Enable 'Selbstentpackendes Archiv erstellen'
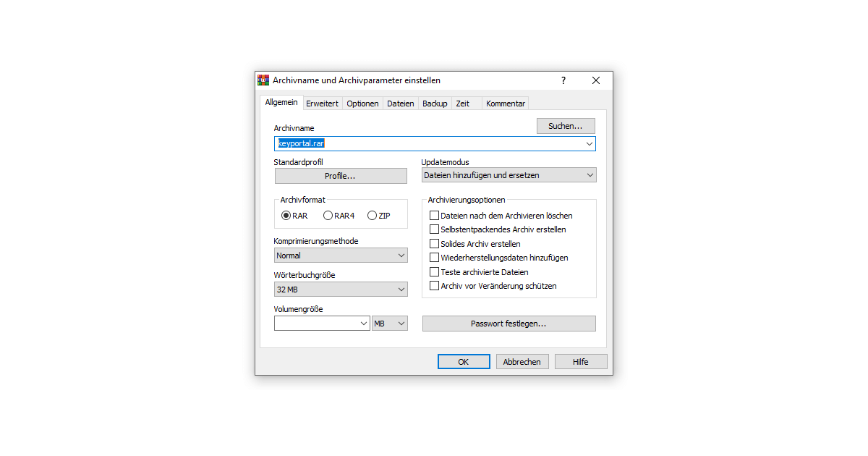868x456 pixels. [434, 229]
